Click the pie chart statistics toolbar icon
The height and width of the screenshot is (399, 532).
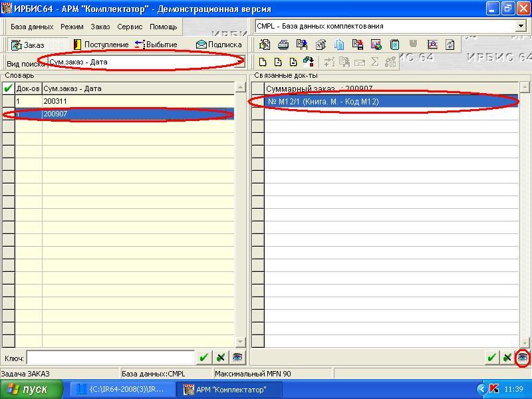pyautogui.click(x=376, y=45)
